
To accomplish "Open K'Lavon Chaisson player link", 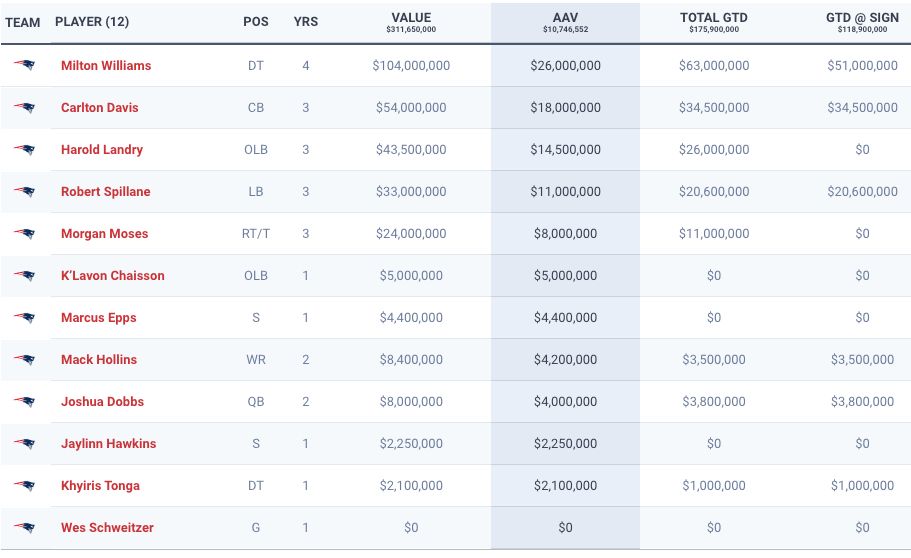I will [112, 276].
